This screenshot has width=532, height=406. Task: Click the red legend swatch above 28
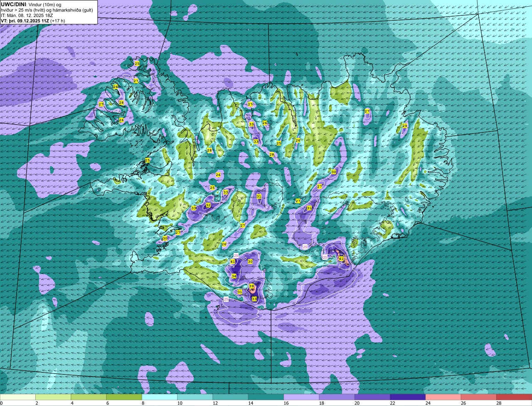point(514,397)
